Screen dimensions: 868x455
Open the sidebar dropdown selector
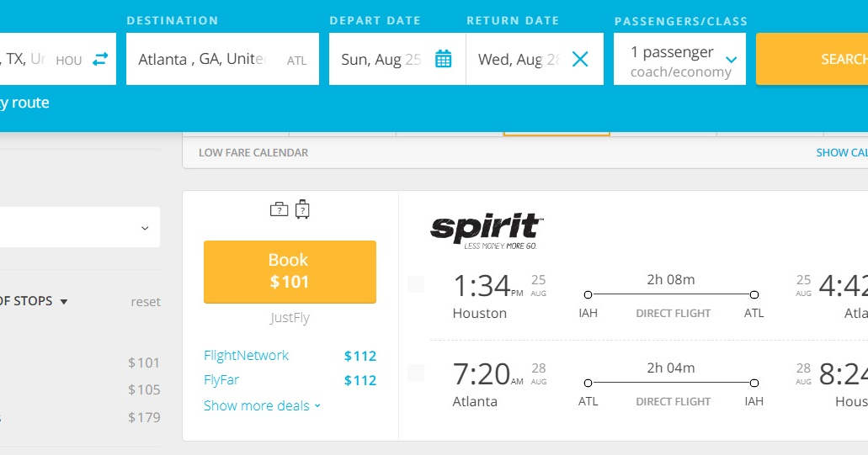tap(80, 227)
